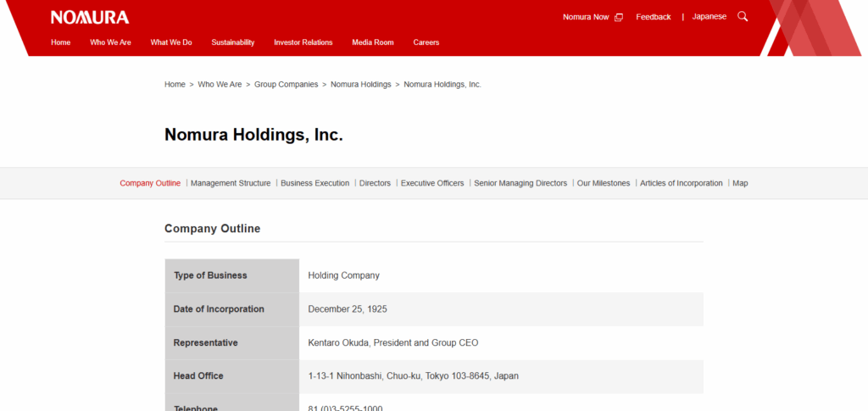The width and height of the screenshot is (868, 411).
Task: Click the December 25, 1925 value
Action: click(348, 309)
